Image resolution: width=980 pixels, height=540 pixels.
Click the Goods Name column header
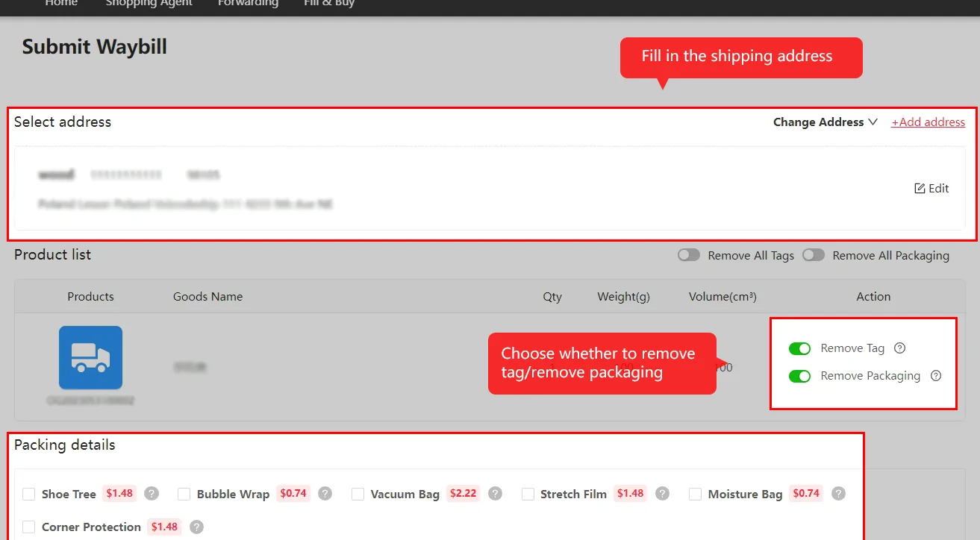(207, 296)
